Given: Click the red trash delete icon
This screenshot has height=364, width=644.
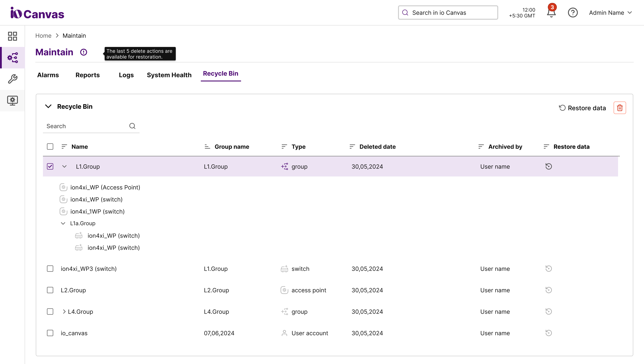Looking at the screenshot, I should point(619,108).
